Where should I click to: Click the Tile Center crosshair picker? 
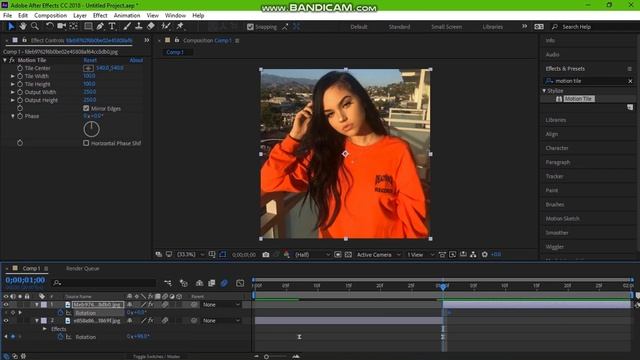coord(88,68)
